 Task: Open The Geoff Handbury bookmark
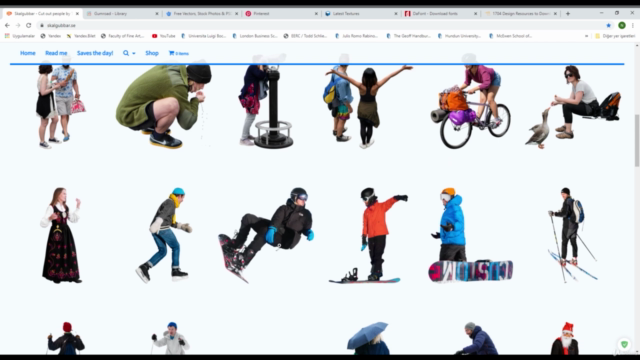coord(409,36)
